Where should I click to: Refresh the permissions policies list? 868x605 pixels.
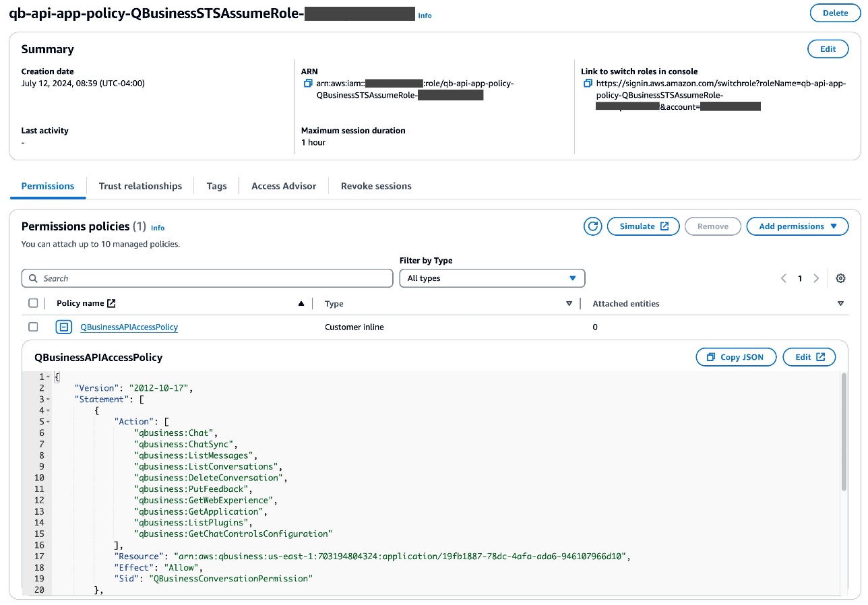(x=592, y=226)
